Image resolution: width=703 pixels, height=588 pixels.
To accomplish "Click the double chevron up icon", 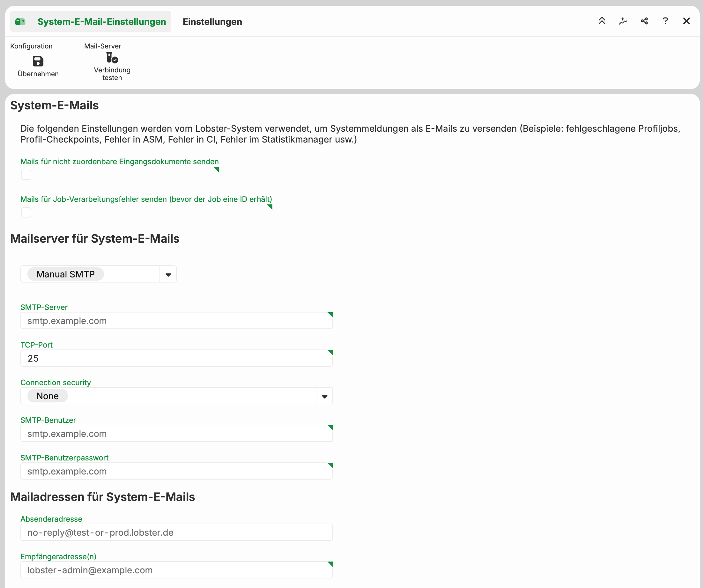I will coord(602,21).
